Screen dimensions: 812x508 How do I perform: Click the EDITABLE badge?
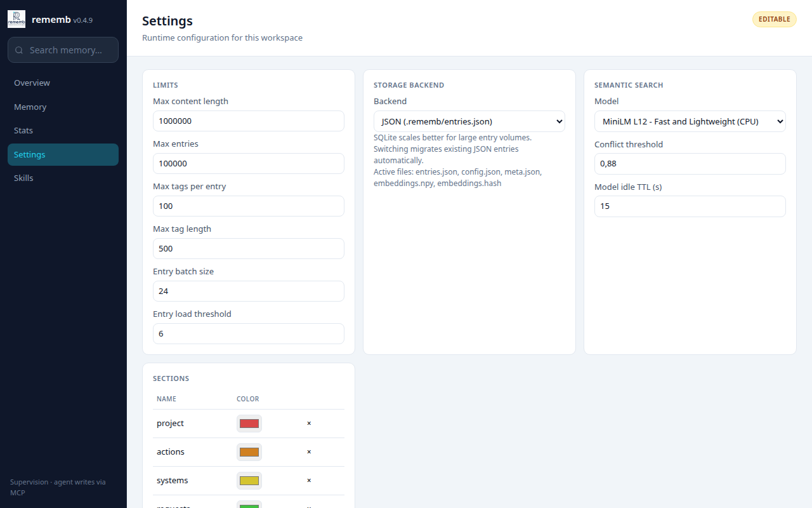point(774,19)
